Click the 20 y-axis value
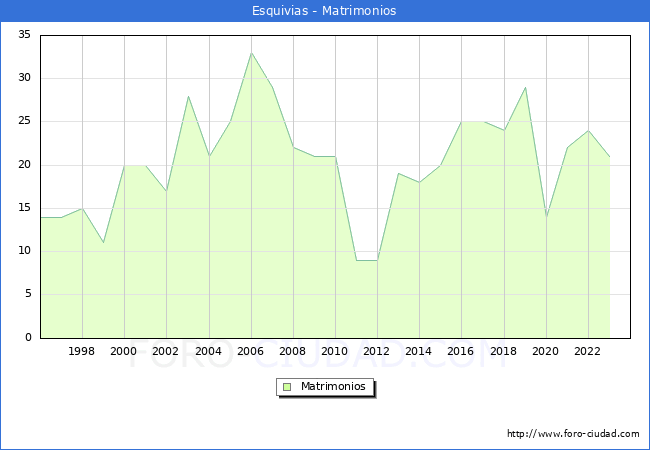 pos(24,165)
